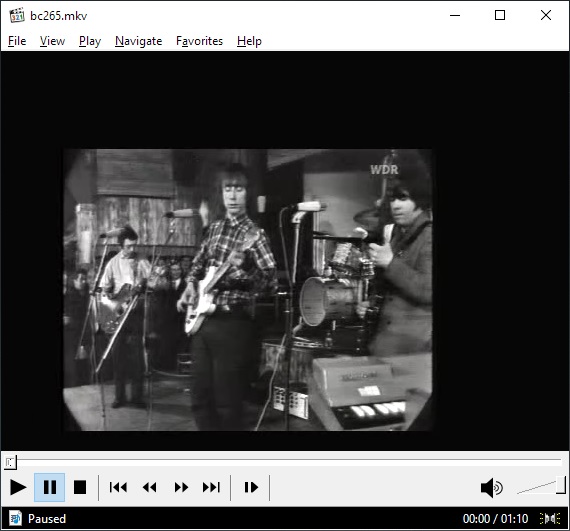The image size is (570, 531).
Task: Click the Paused status text
Action: (47, 519)
